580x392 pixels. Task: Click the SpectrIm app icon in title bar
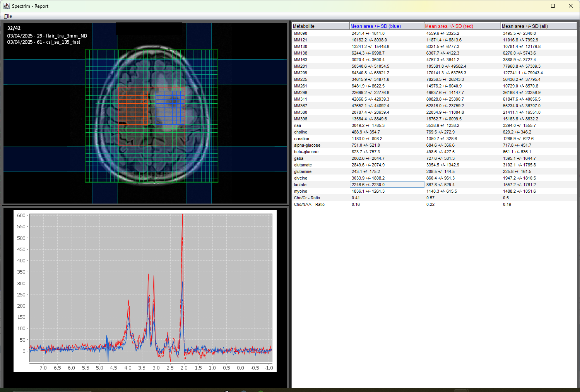[x=6, y=6]
